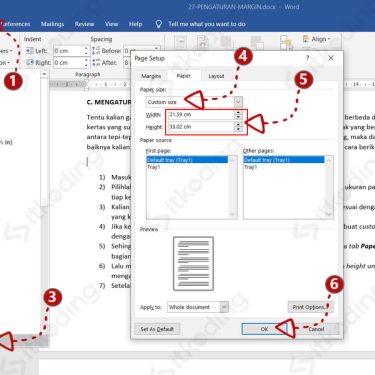The width and height of the screenshot is (375, 375).
Task: Click the Indent Left icon in the ribbon
Action: [30, 51]
